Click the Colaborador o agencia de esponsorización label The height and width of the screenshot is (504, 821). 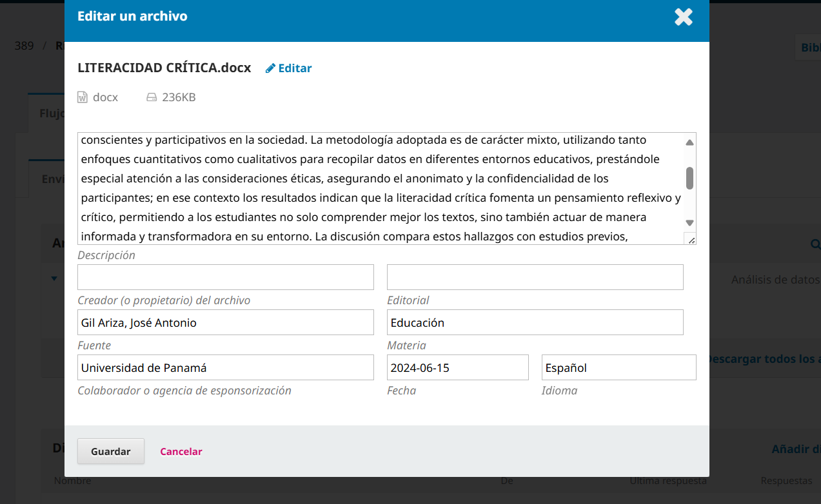(x=184, y=391)
